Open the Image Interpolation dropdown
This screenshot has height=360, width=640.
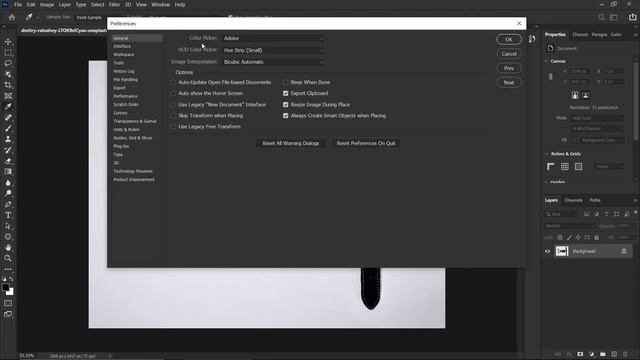[x=273, y=62]
